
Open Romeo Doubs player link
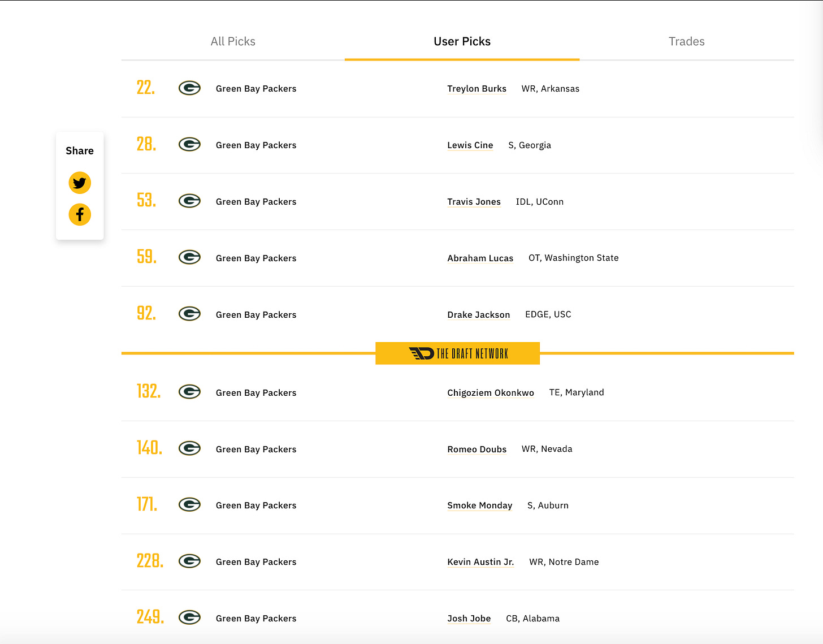[477, 449]
